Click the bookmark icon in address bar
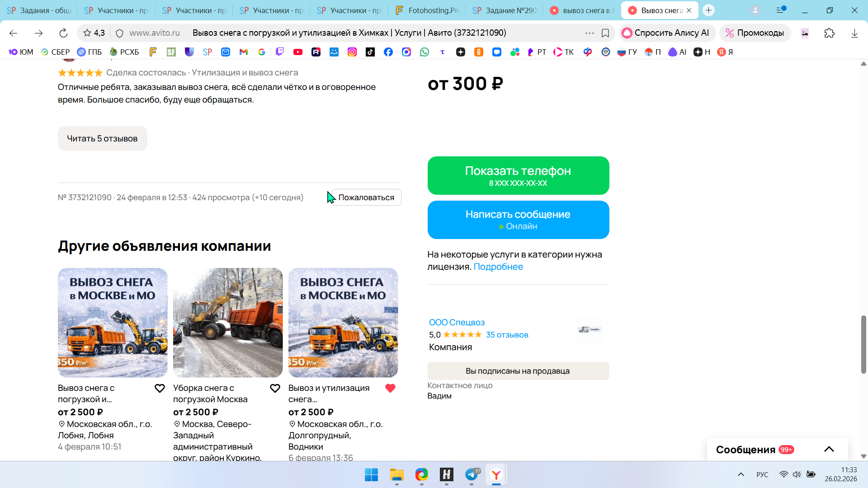Screen dimensions: 868x488 click(605, 33)
